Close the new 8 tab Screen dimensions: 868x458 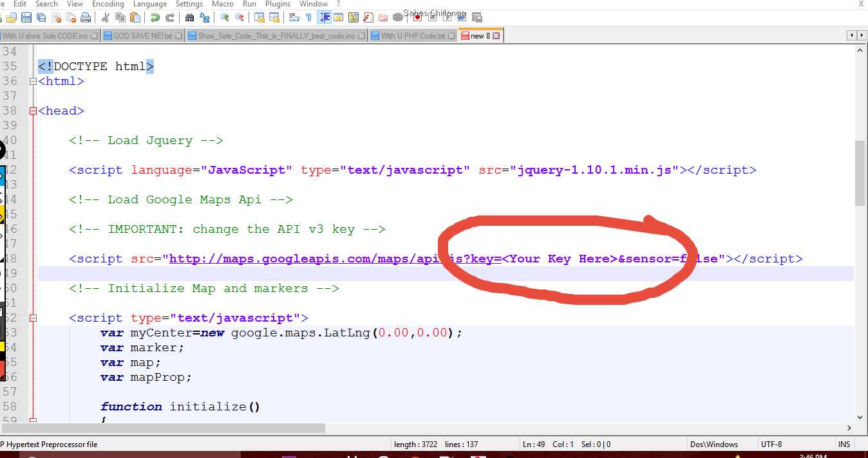[496, 36]
